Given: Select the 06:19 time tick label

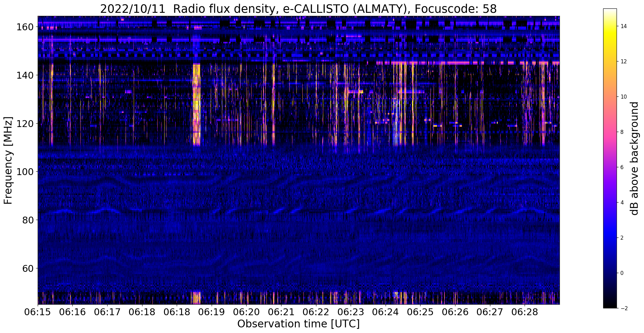Looking at the screenshot, I should (212, 312).
